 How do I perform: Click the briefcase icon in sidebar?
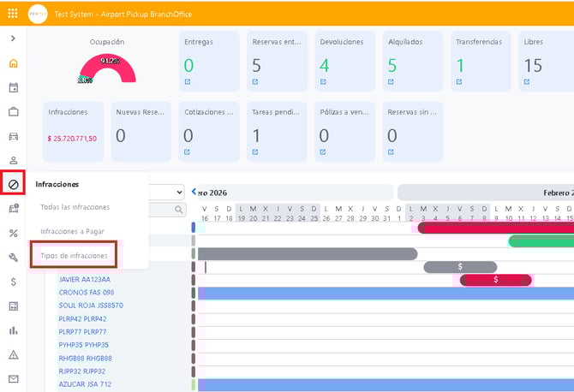(13, 111)
